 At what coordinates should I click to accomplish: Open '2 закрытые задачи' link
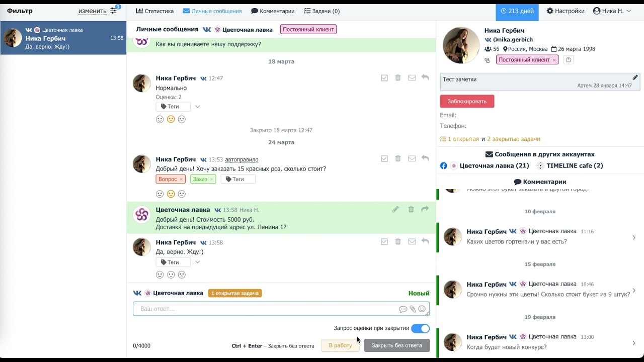(514, 139)
